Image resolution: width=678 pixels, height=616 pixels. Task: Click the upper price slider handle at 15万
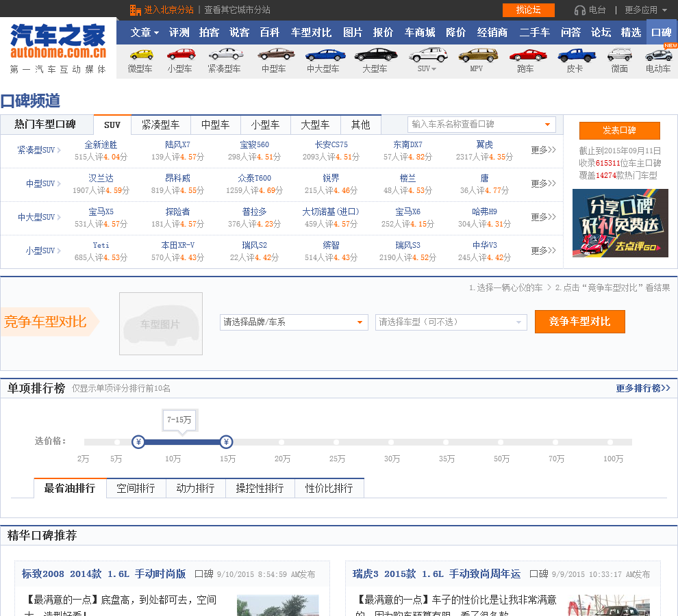[226, 441]
